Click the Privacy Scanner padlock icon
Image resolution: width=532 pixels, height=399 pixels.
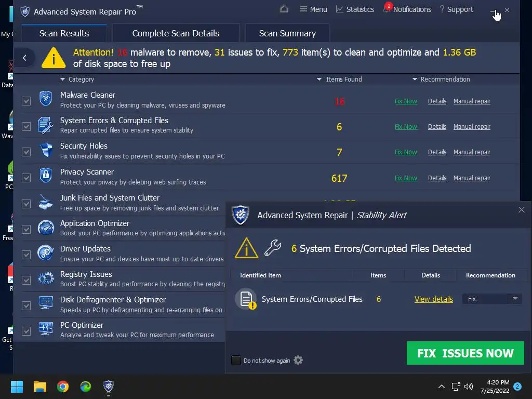coord(46,176)
